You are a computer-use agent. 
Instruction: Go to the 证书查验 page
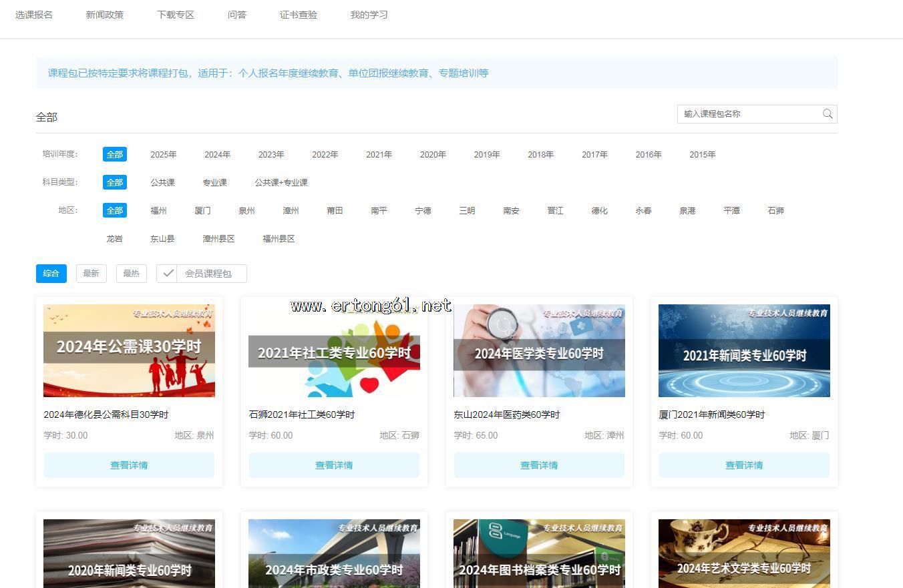pyautogui.click(x=299, y=15)
